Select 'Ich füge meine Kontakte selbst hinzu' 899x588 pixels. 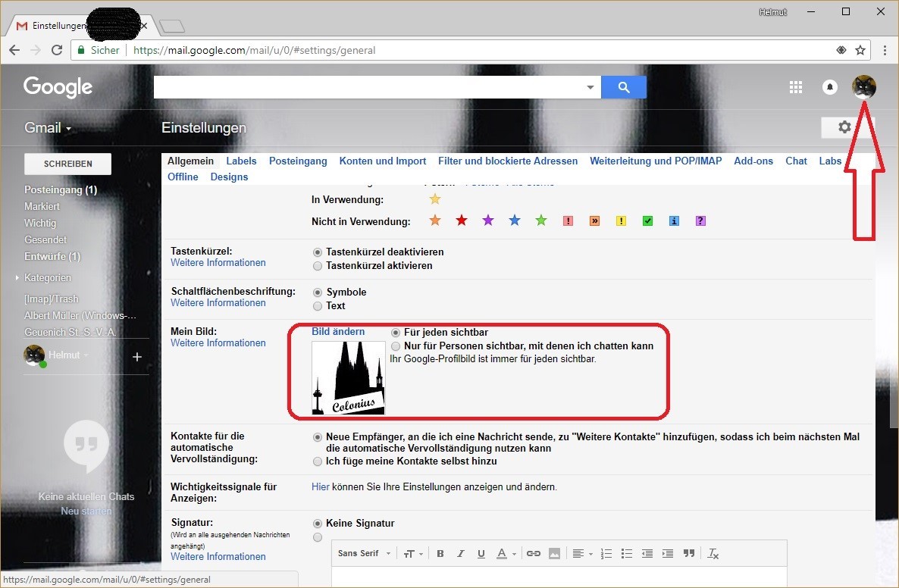click(x=318, y=461)
